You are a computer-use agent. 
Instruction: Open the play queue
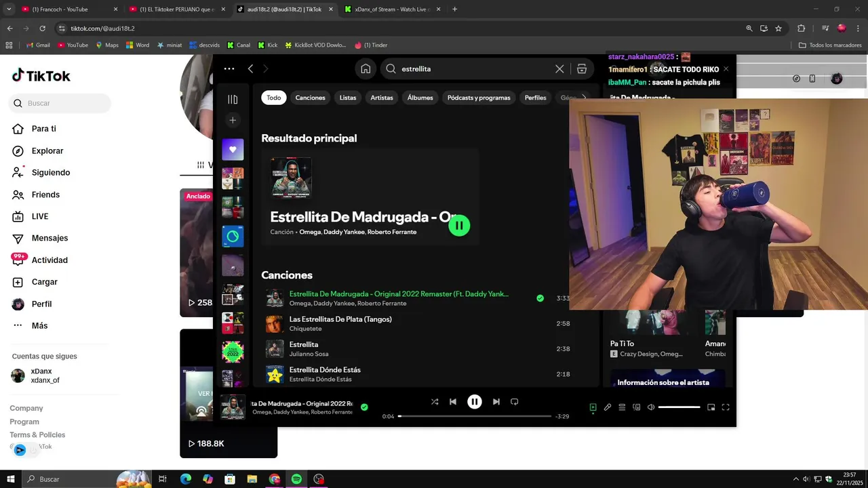point(622,407)
